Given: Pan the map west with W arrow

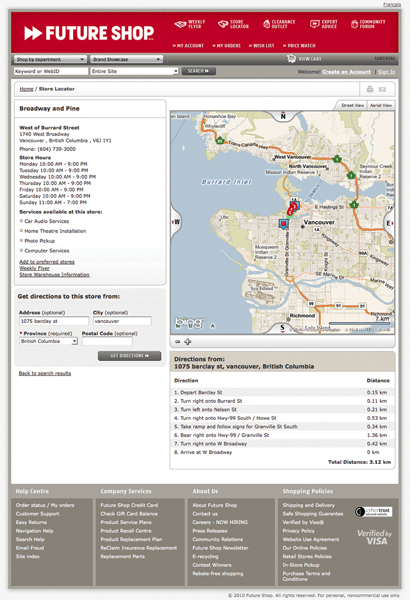Looking at the screenshot, I should [176, 222].
